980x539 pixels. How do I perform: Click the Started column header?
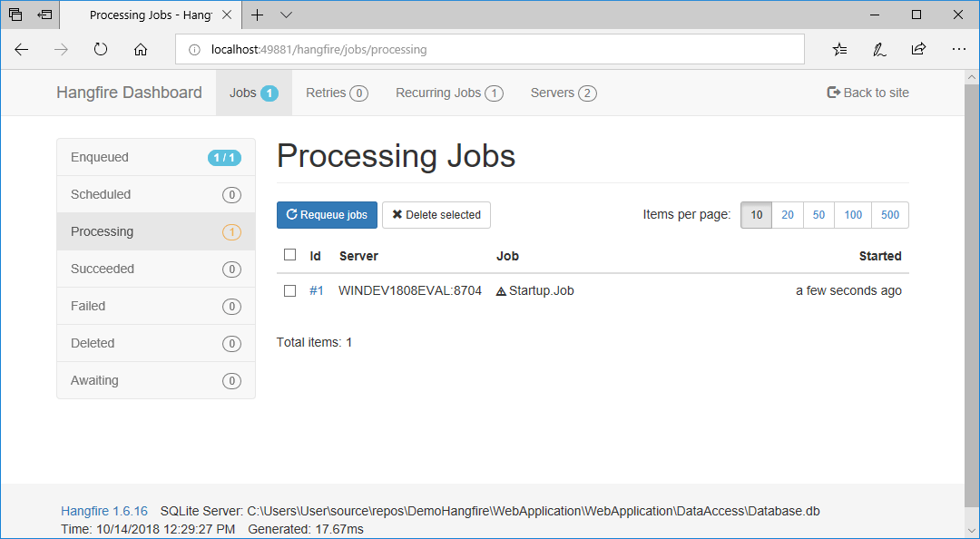click(880, 256)
